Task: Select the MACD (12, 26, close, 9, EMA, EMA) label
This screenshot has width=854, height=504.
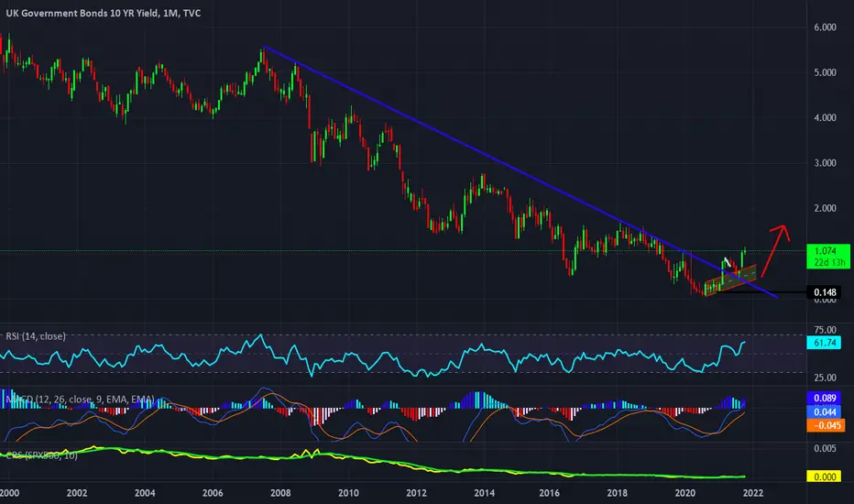Action: pos(80,400)
